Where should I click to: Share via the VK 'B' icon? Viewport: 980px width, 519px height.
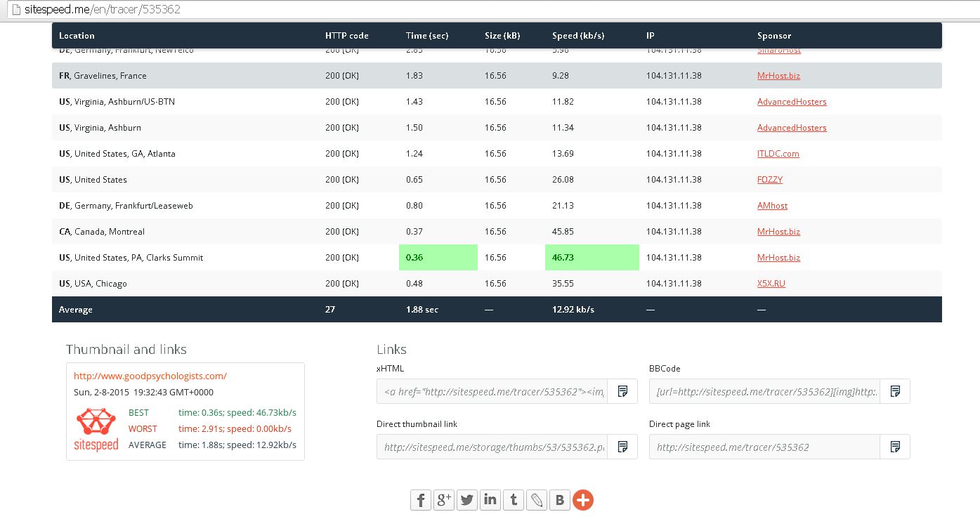pyautogui.click(x=560, y=500)
